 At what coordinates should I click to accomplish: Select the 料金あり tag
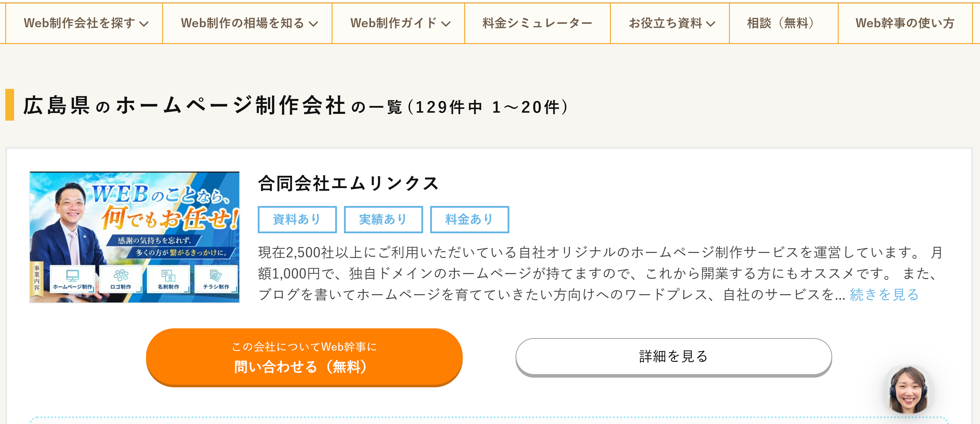tap(469, 219)
